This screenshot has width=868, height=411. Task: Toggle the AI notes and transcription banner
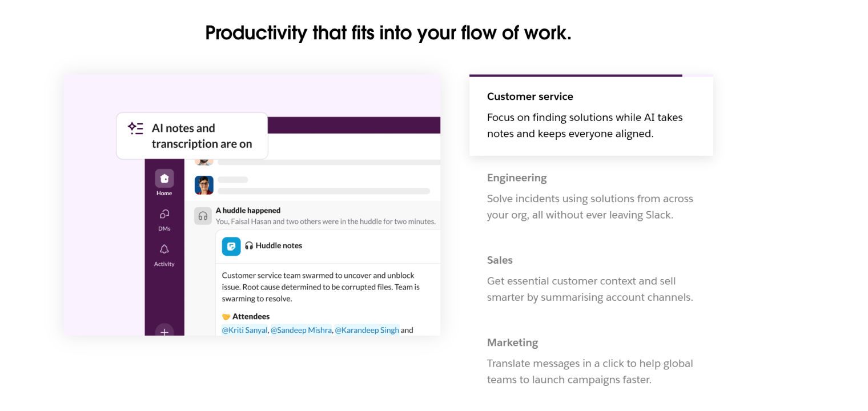[x=192, y=135]
